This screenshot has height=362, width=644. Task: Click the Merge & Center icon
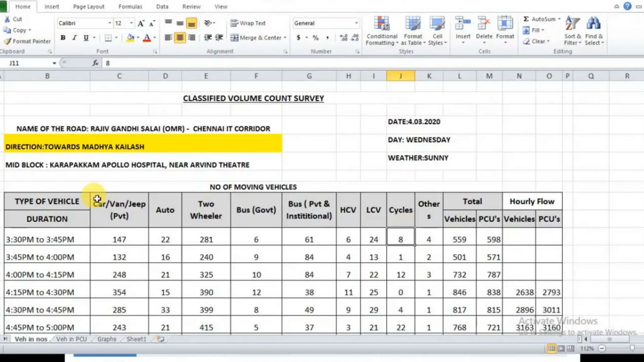click(234, 38)
